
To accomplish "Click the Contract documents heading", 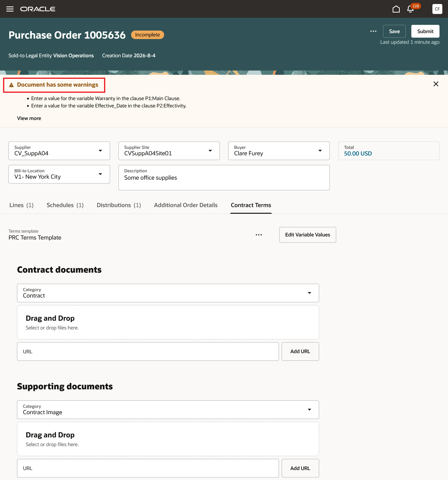I will tap(59, 270).
